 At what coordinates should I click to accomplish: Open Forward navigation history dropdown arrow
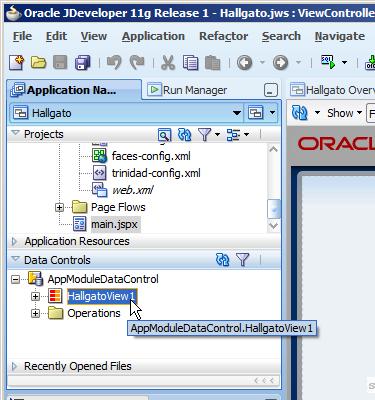point(298,62)
